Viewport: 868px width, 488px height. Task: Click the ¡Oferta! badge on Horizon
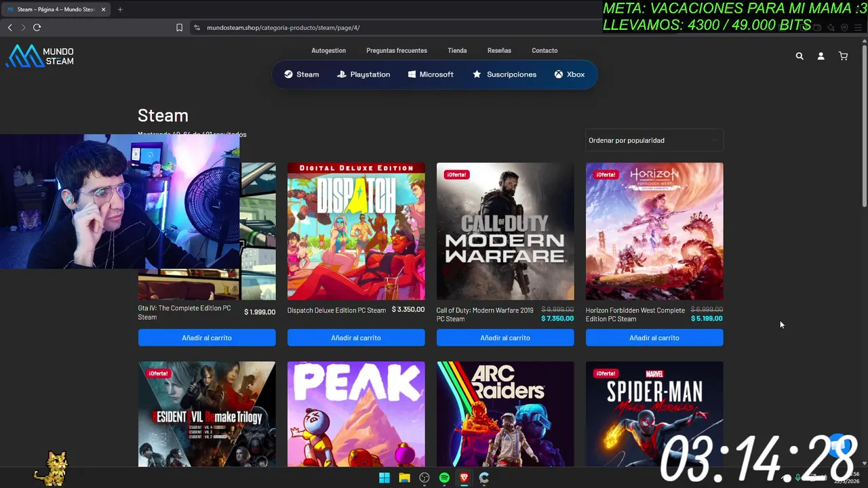click(x=606, y=175)
